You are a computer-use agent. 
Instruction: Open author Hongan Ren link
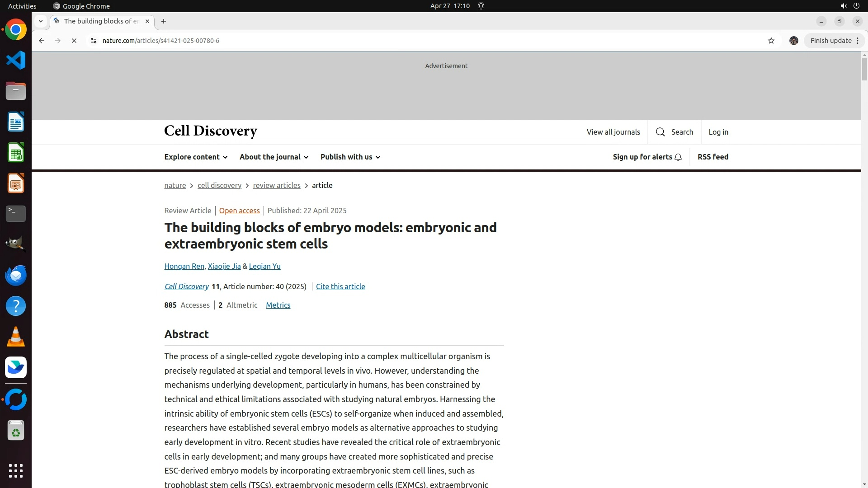pos(184,266)
